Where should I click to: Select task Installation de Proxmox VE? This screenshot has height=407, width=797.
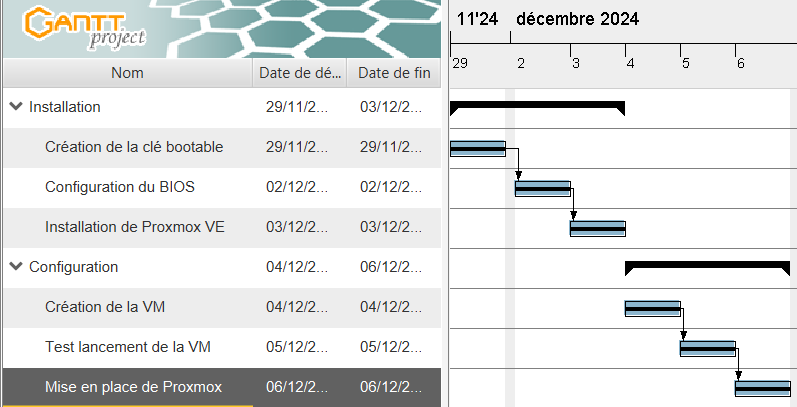[x=134, y=227]
